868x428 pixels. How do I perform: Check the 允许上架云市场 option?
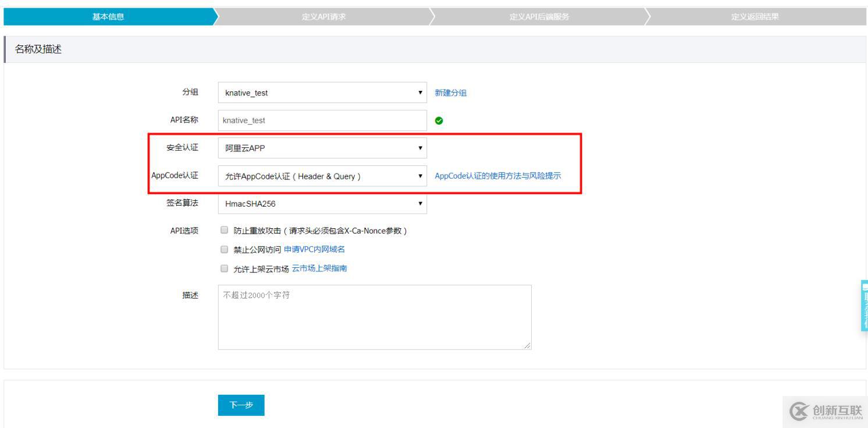pos(224,269)
